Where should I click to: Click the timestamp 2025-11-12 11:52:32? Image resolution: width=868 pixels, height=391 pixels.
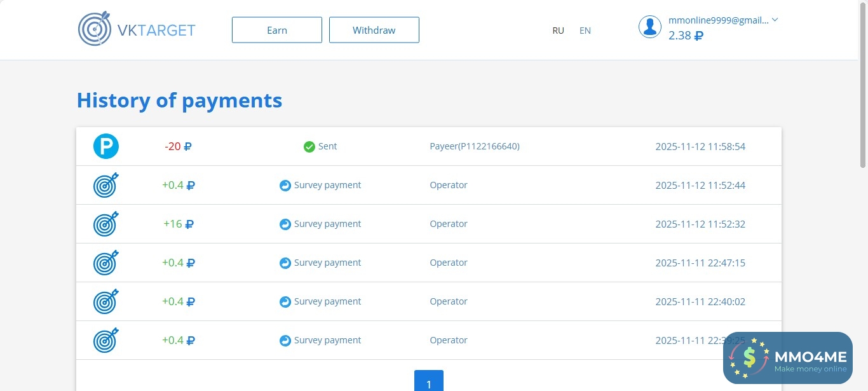click(x=700, y=224)
